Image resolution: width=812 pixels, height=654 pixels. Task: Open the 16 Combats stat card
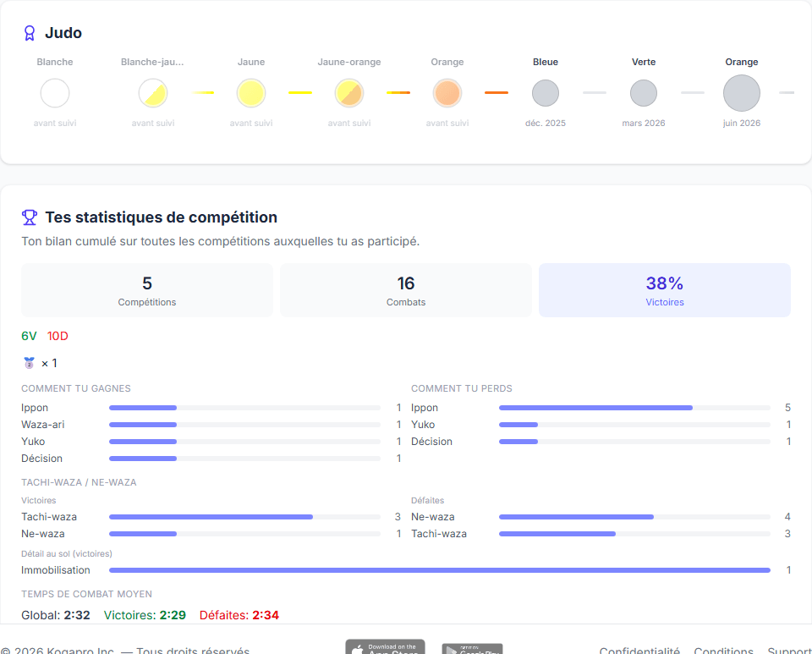pyautogui.click(x=406, y=290)
